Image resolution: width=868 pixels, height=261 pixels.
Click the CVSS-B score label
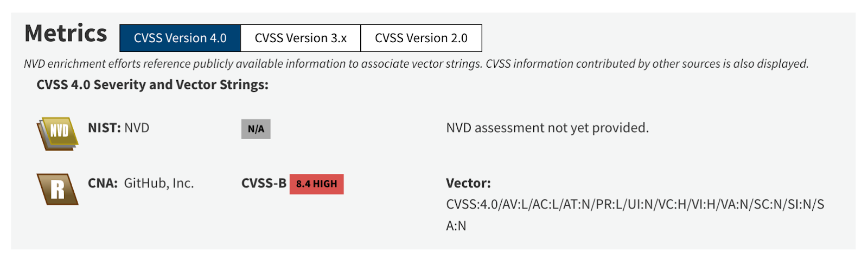(x=264, y=183)
